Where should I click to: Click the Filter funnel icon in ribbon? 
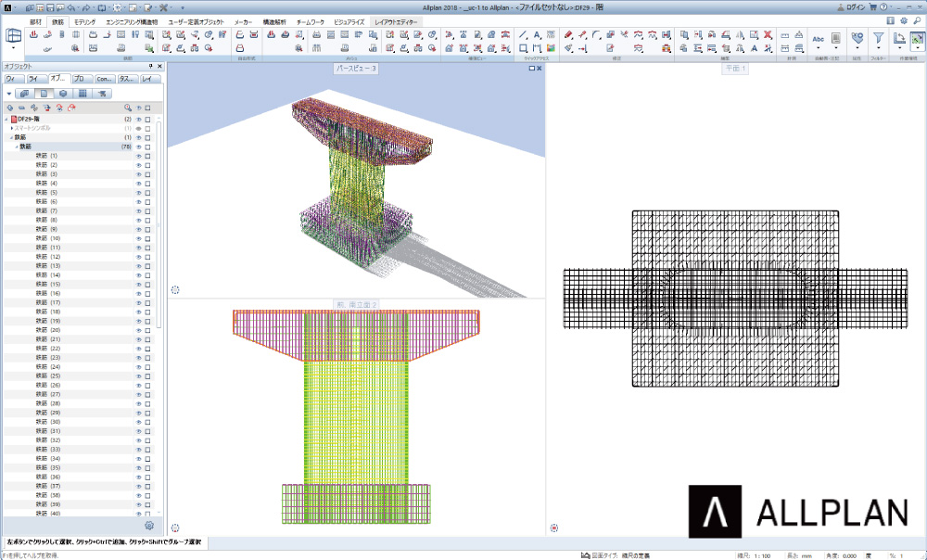click(878, 38)
